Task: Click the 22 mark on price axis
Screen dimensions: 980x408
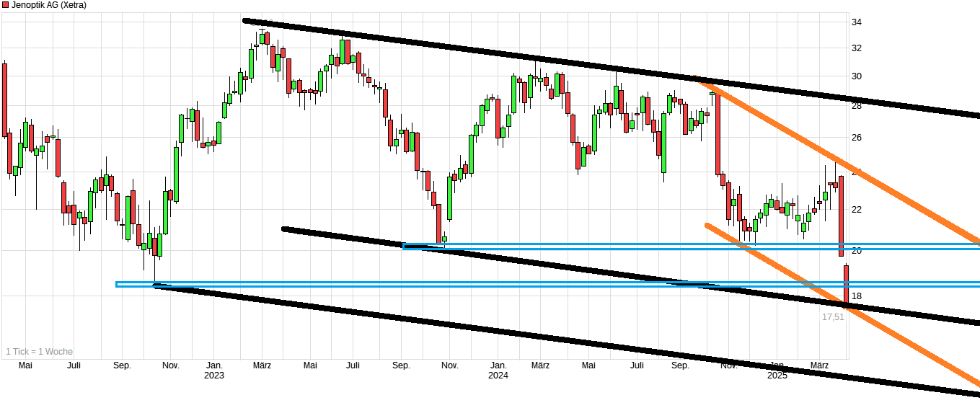Action: coord(857,210)
